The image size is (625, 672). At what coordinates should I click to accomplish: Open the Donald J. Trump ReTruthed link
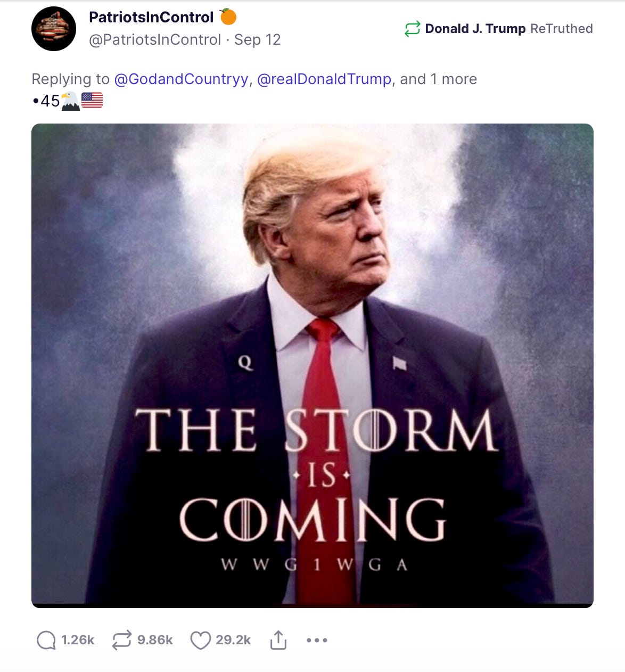coord(508,29)
